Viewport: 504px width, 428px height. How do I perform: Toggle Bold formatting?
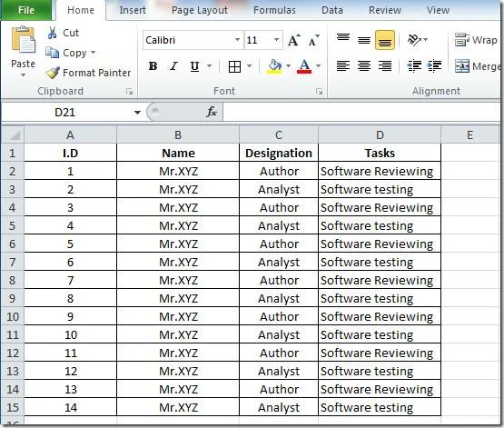(153, 66)
